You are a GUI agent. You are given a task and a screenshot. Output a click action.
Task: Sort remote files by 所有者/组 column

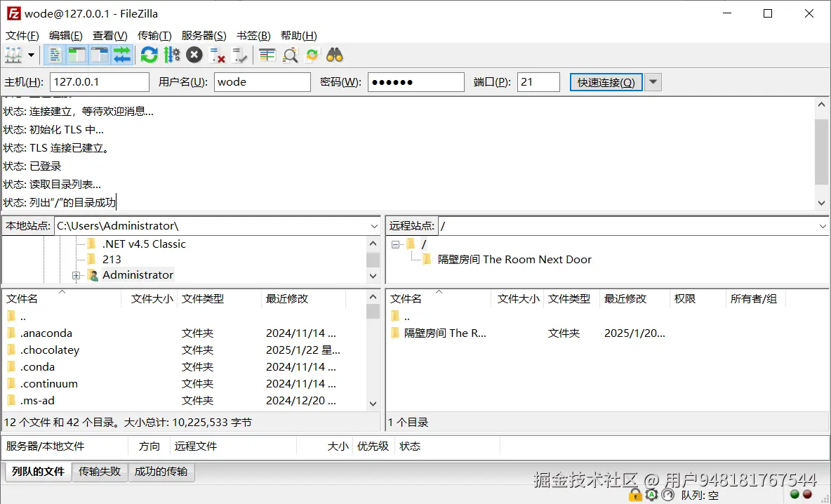[756, 299]
